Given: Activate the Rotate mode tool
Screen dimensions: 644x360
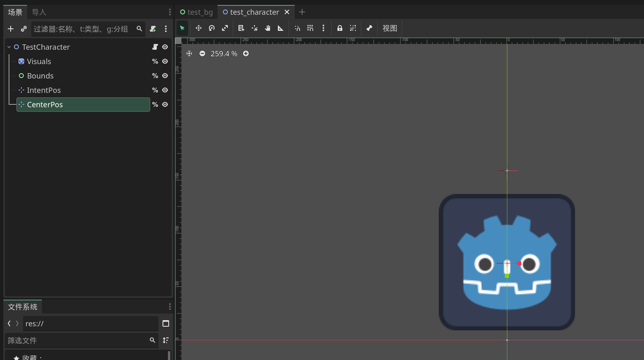Looking at the screenshot, I should 212,28.
